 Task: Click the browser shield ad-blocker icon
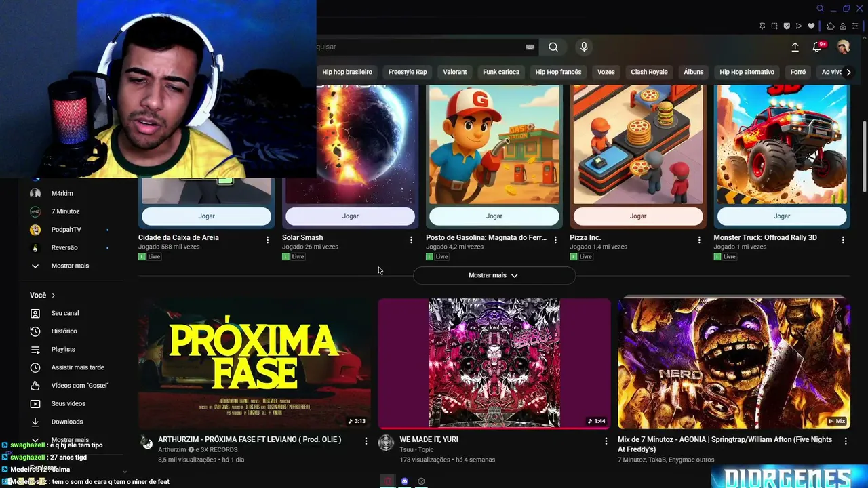coord(787,26)
